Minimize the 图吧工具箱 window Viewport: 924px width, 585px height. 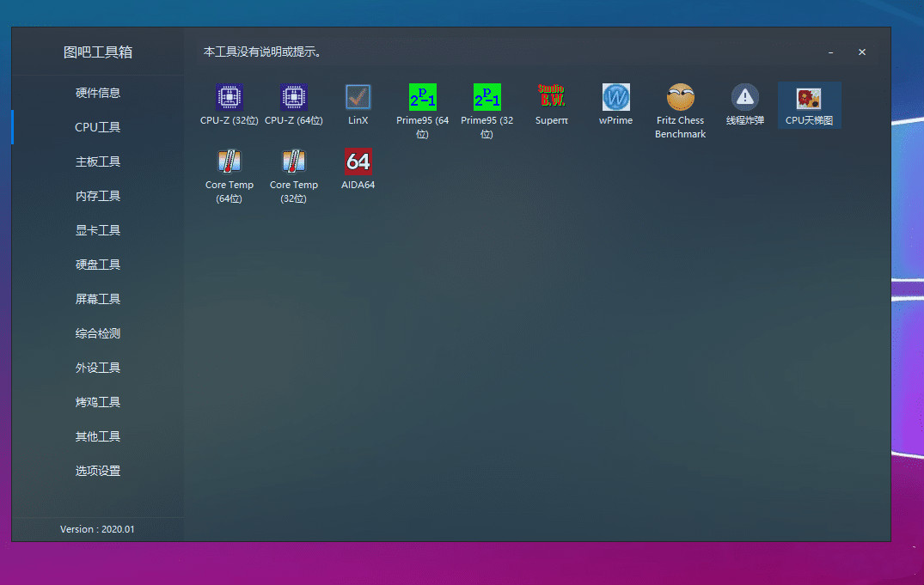click(x=831, y=52)
